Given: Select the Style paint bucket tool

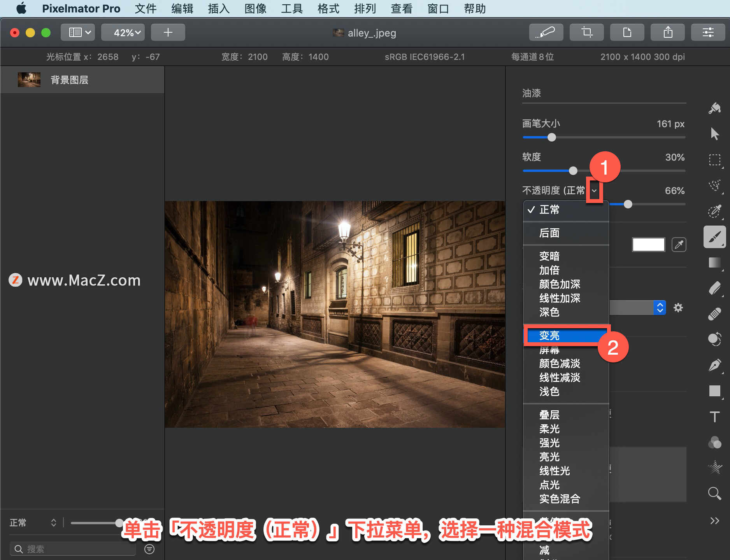Looking at the screenshot, I should (x=714, y=108).
